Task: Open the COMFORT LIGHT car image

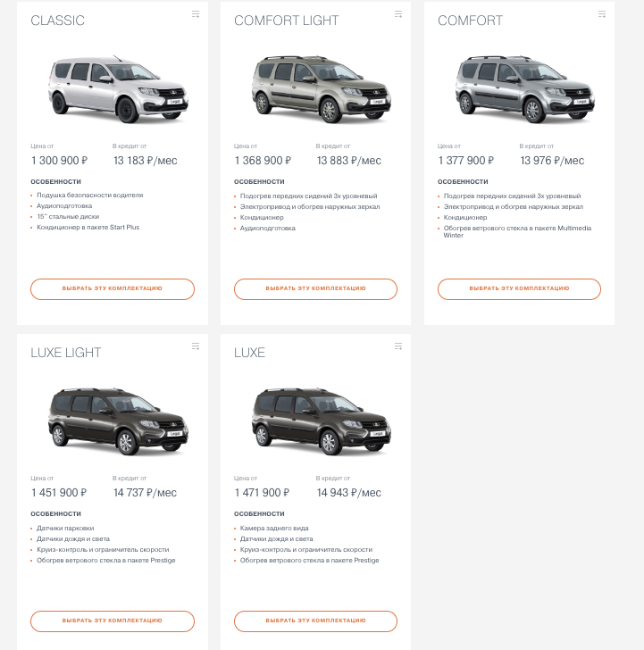Action: tap(315, 88)
